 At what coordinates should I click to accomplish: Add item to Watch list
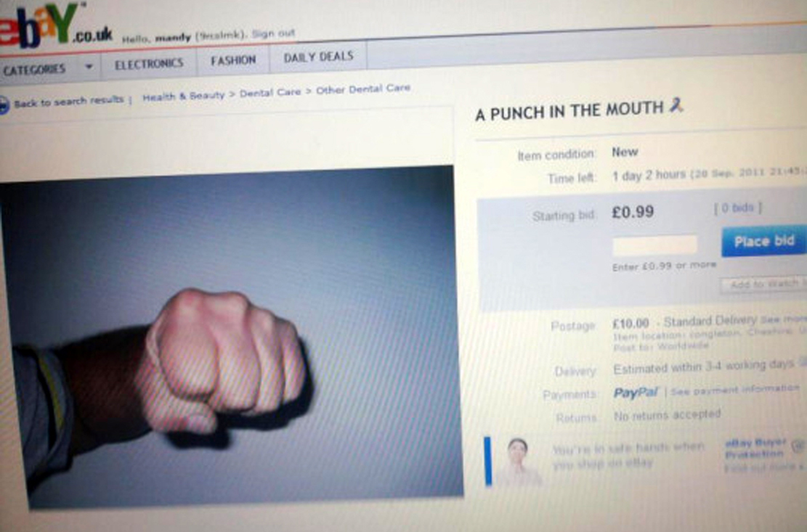point(763,285)
